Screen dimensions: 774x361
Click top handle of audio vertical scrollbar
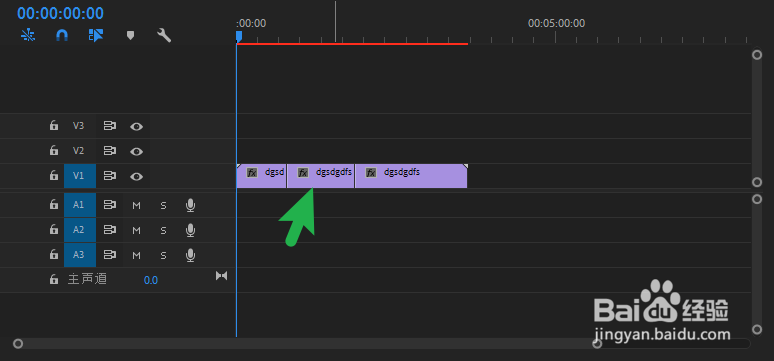coord(757,199)
